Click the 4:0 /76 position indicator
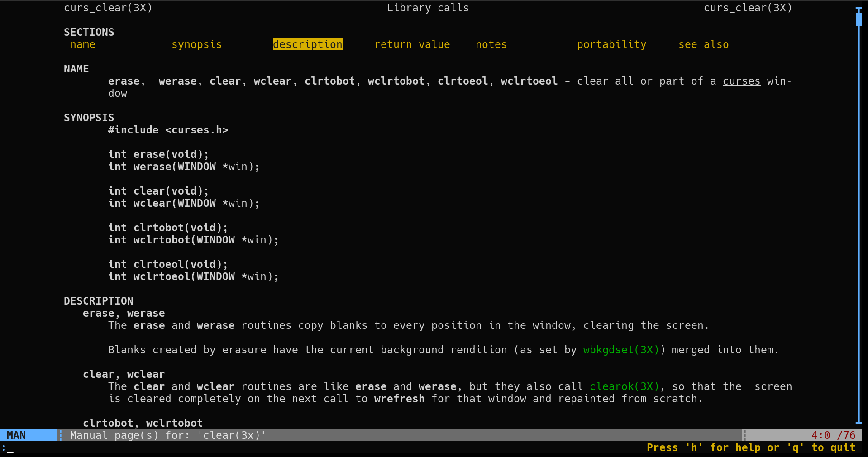This screenshot has width=868, height=457. 832,435
